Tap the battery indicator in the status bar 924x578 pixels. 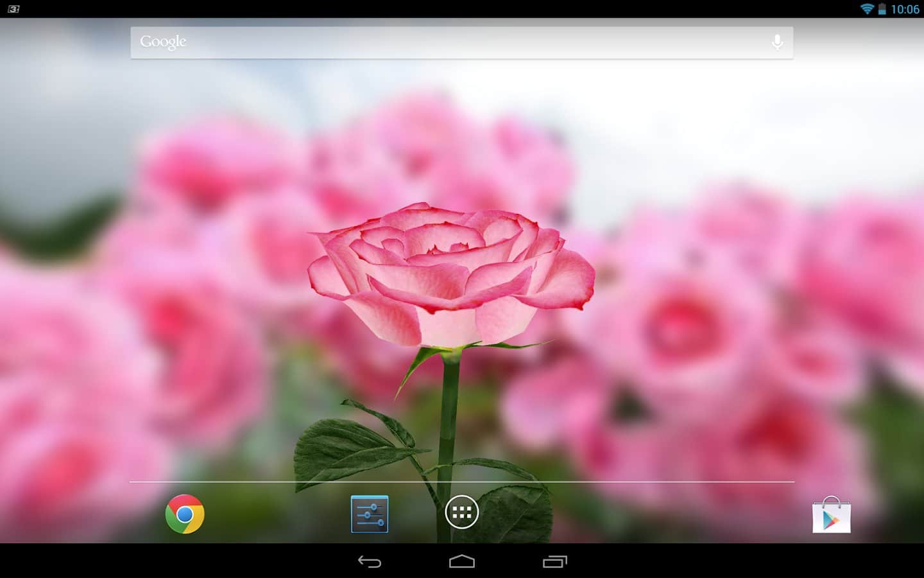point(882,9)
